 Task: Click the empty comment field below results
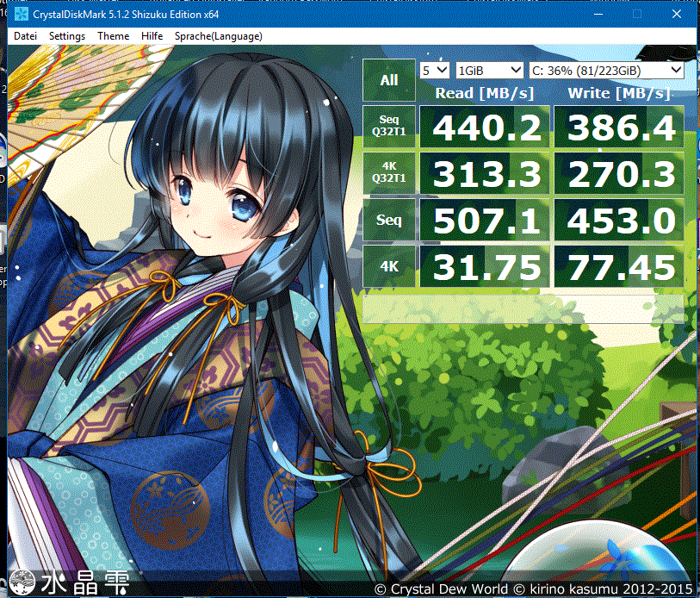coord(523,308)
